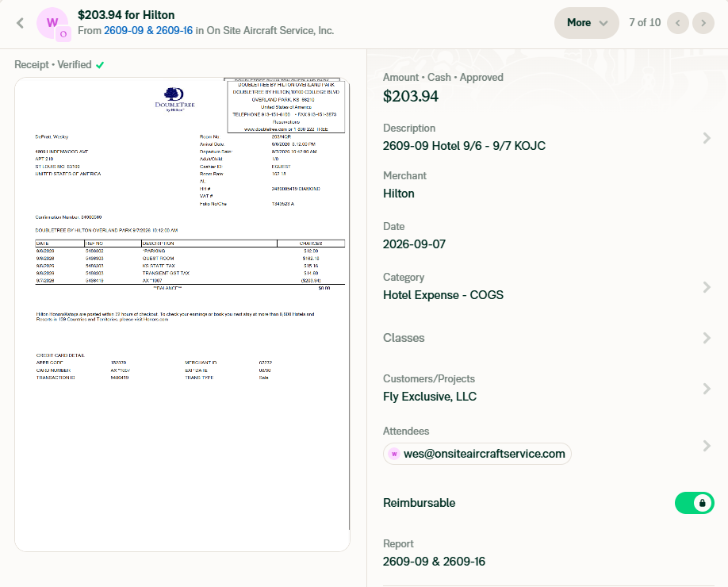This screenshot has height=587, width=728.
Task: Click the $203.94 for Hilton title
Action: (126, 15)
